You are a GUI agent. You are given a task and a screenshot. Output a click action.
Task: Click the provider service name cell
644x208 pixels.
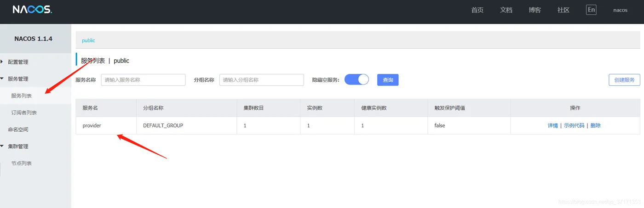(106, 125)
